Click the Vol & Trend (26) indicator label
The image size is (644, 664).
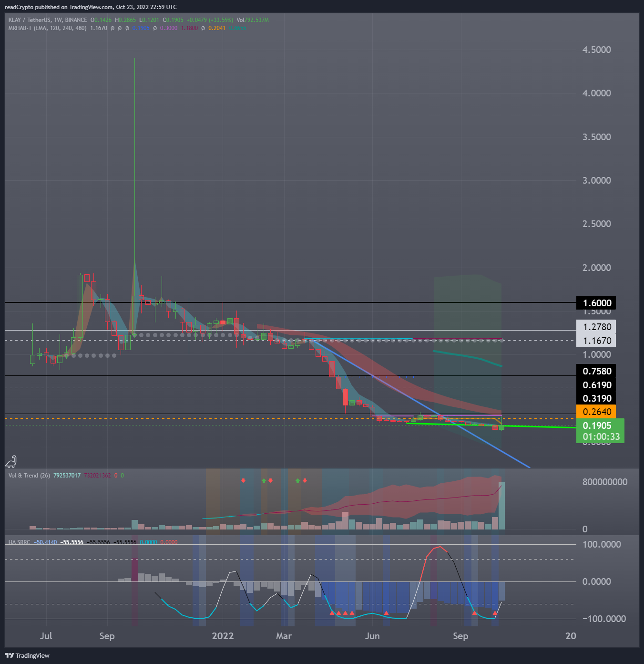(29, 476)
